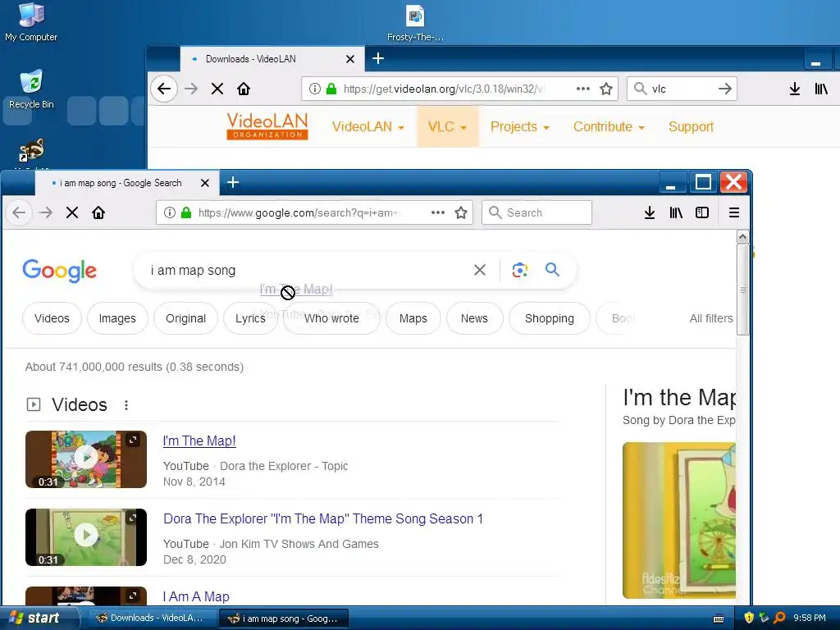840x630 pixels.
Task: Go back in the VideoLAN browser window
Action: pos(164,89)
